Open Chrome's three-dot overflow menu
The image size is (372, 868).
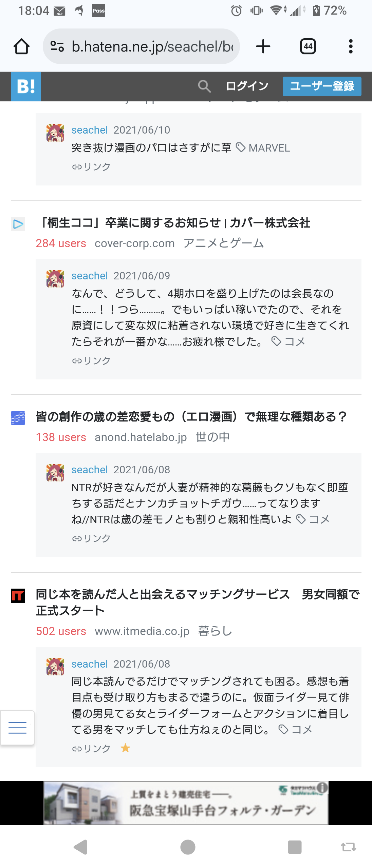pos(351,46)
